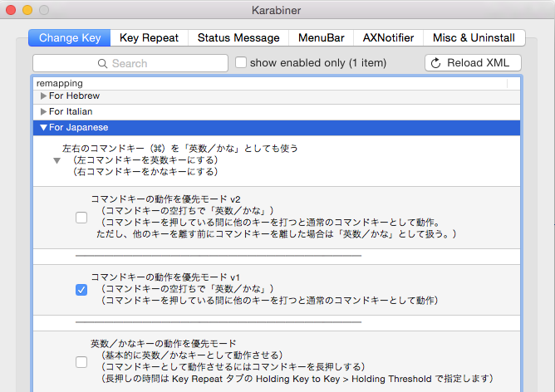This screenshot has height=392, width=555.
Task: Select the For Italian row text
Action: click(71, 112)
